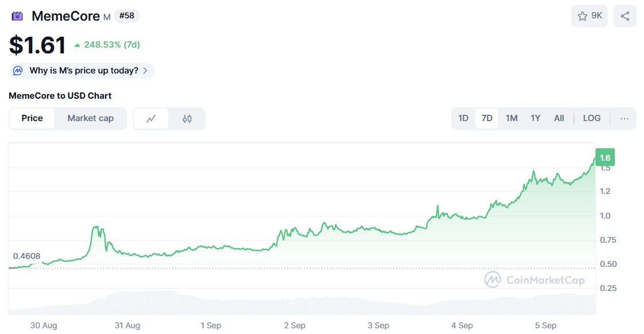The width and height of the screenshot is (644, 334).
Task: Click the green 1.6 price marker
Action: (x=605, y=157)
